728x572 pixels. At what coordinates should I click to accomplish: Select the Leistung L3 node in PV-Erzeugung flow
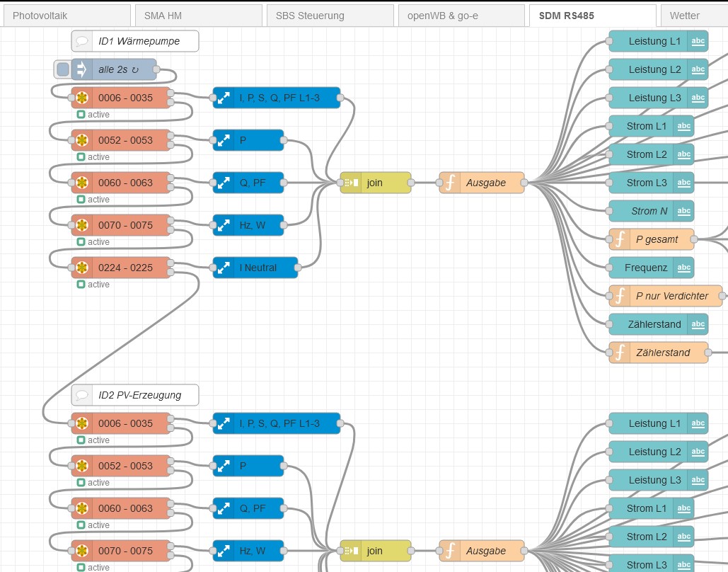[659, 480]
